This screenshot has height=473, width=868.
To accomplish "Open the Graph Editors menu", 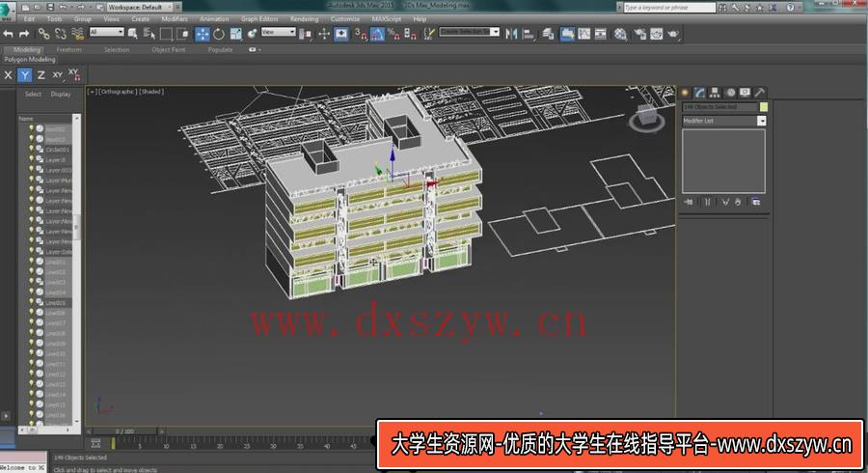I will (x=259, y=19).
